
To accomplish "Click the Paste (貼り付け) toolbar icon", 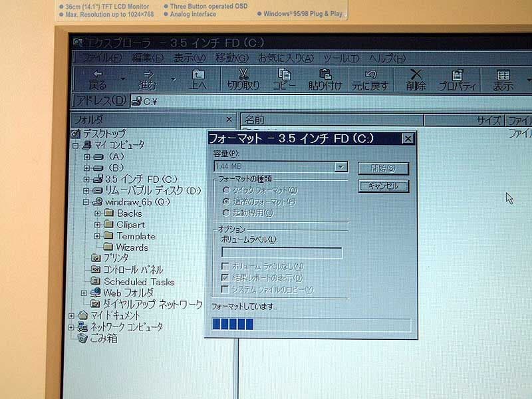I will pyautogui.click(x=325, y=76).
